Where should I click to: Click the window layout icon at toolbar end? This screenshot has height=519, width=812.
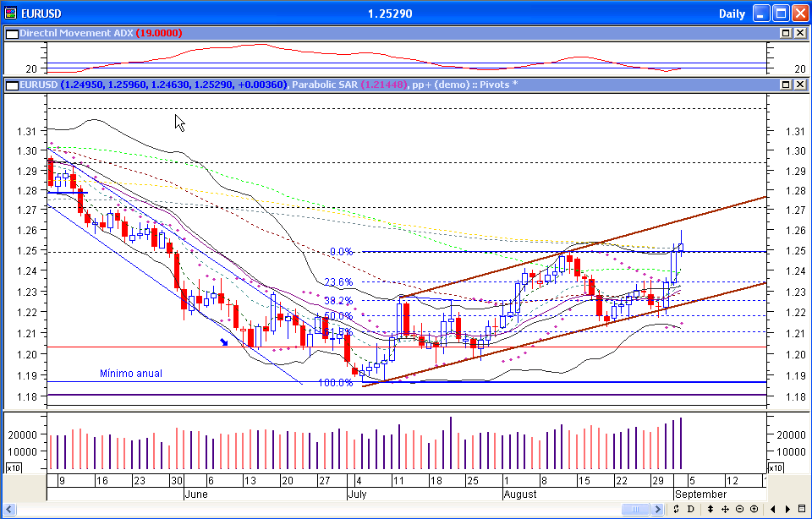click(x=802, y=509)
